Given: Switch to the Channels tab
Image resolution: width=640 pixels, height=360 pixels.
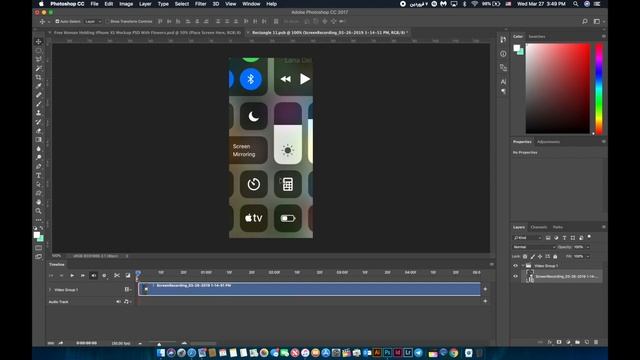Looking at the screenshot, I should point(539,227).
